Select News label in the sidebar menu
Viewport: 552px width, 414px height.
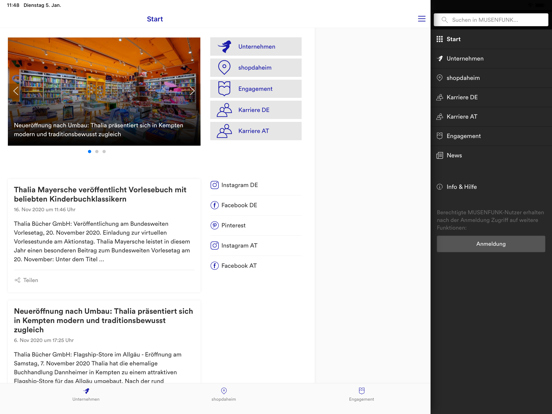(454, 155)
